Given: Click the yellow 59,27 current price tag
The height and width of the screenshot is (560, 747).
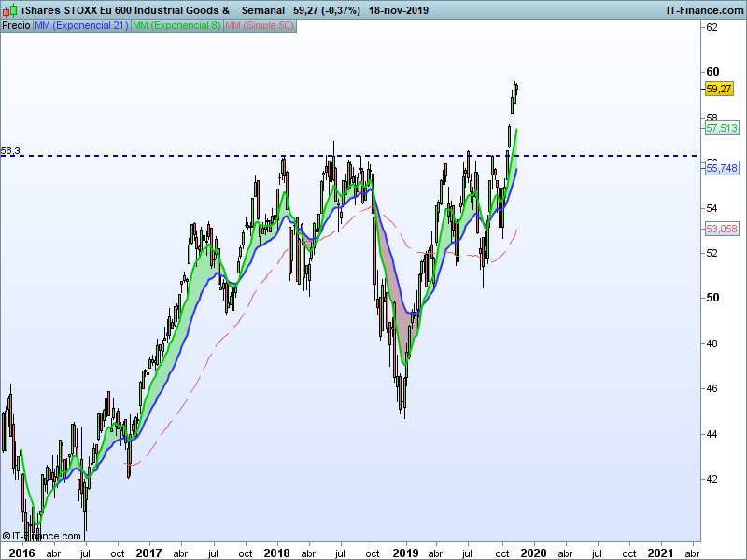Looking at the screenshot, I should [719, 89].
